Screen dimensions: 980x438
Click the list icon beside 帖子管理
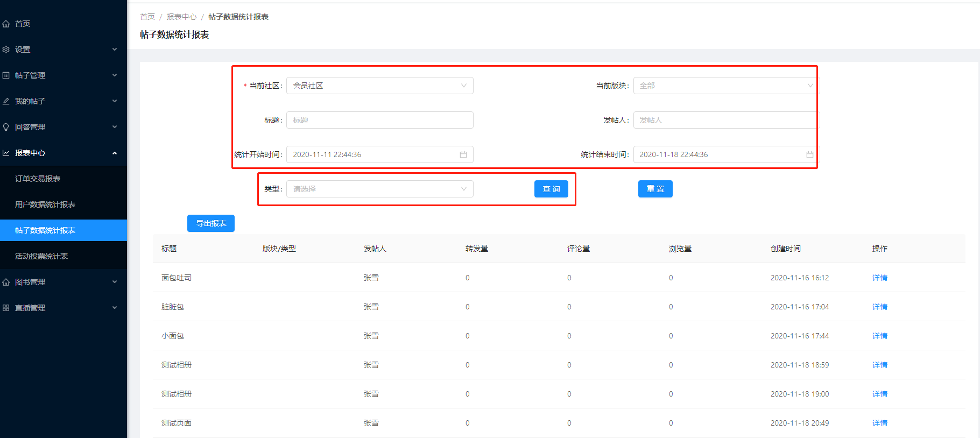(x=6, y=75)
